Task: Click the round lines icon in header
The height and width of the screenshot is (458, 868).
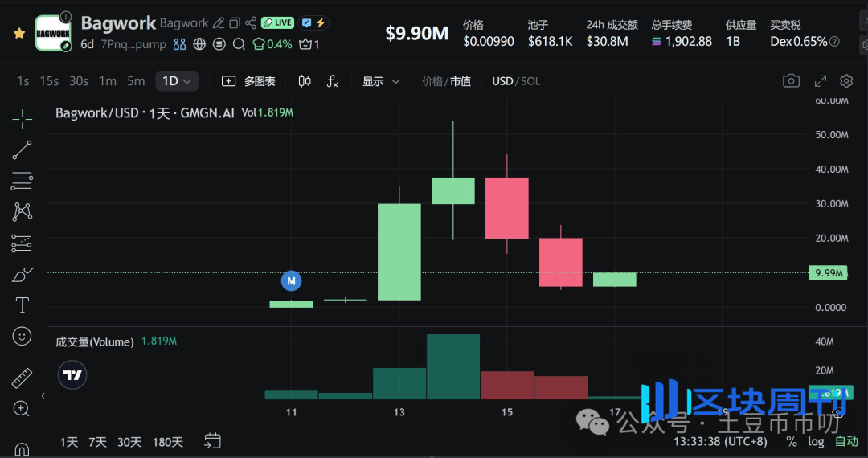Action: pos(219,44)
